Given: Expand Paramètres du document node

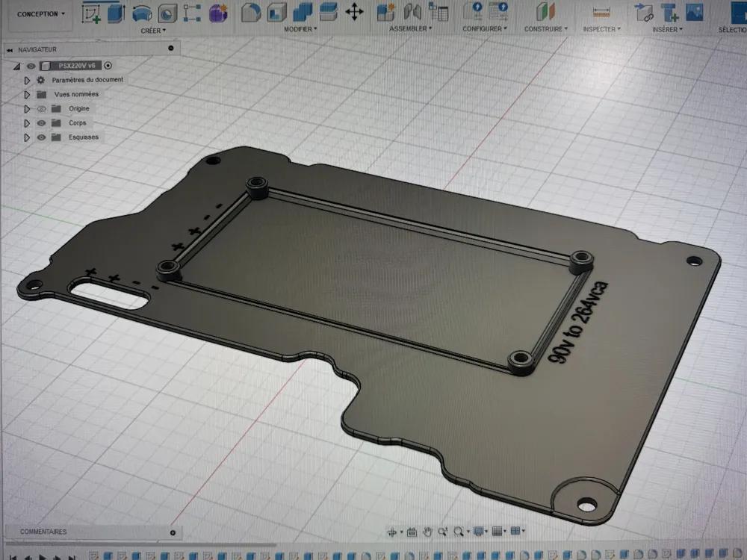Looking at the screenshot, I should 27,81.
